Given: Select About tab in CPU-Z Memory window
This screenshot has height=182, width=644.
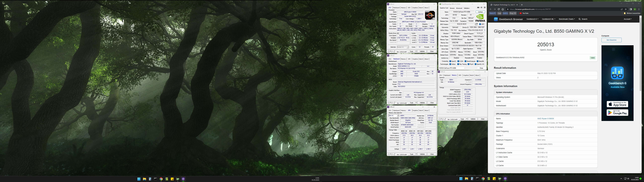Looking at the screenshot, I should tap(477, 75).
